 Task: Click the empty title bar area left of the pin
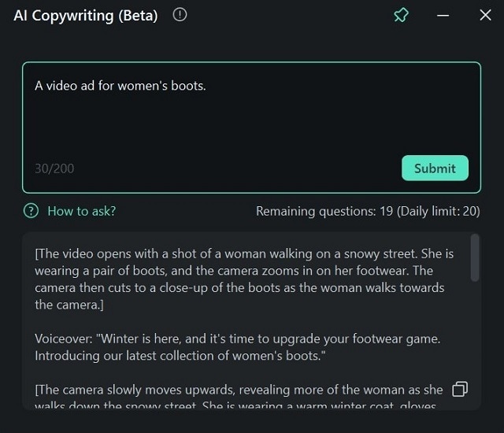click(299, 16)
